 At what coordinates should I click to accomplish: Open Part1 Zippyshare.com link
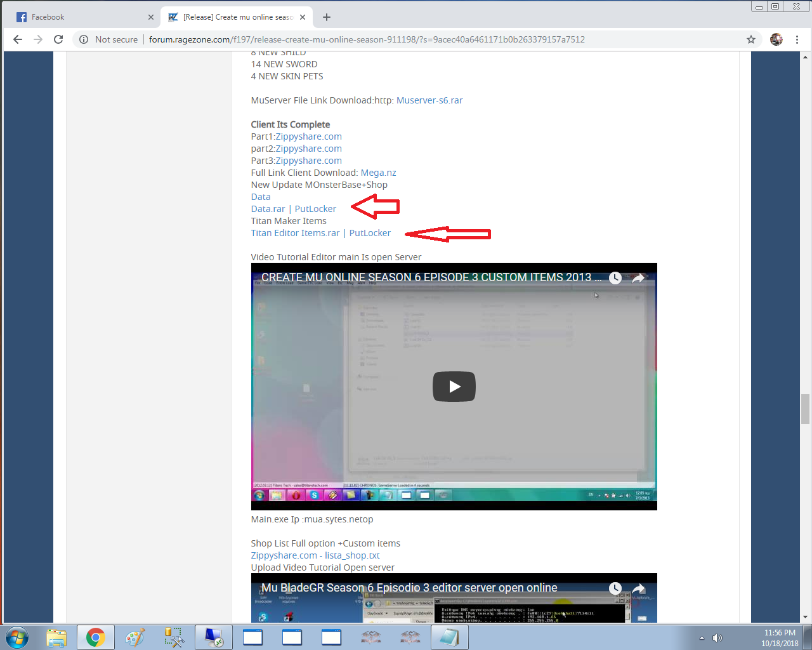[308, 136]
